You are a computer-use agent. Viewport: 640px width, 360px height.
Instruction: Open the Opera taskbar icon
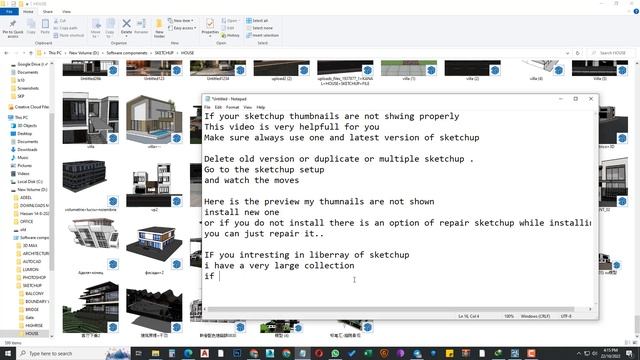click(319, 353)
